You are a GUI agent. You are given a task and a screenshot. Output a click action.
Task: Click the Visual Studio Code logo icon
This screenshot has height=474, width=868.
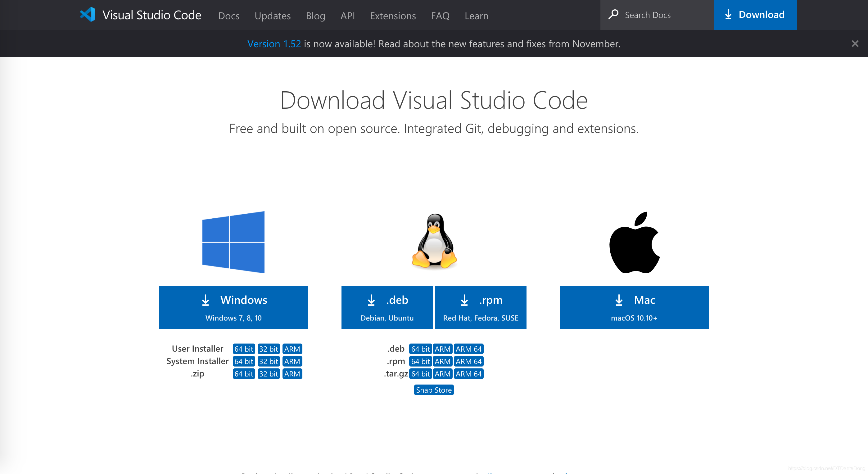click(88, 15)
